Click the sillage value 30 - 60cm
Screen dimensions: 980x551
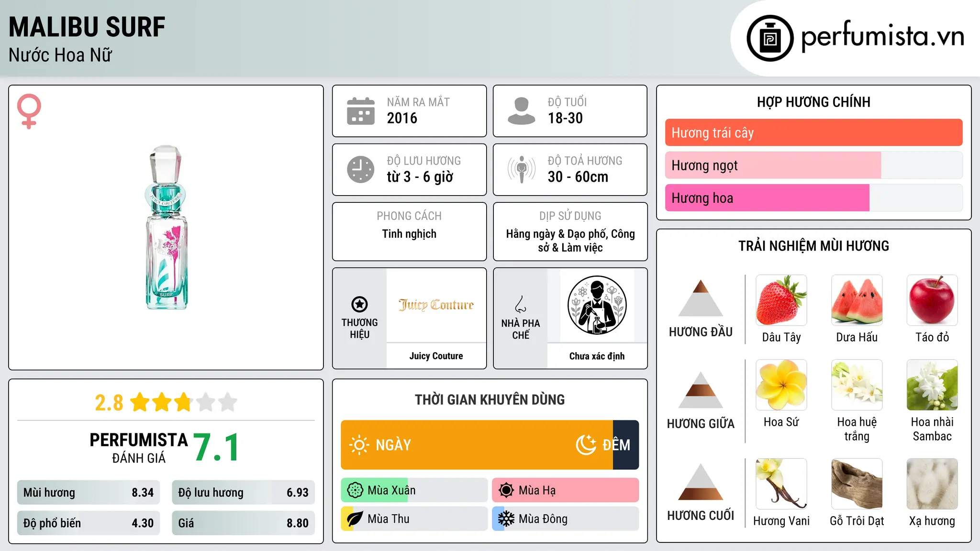(x=578, y=177)
